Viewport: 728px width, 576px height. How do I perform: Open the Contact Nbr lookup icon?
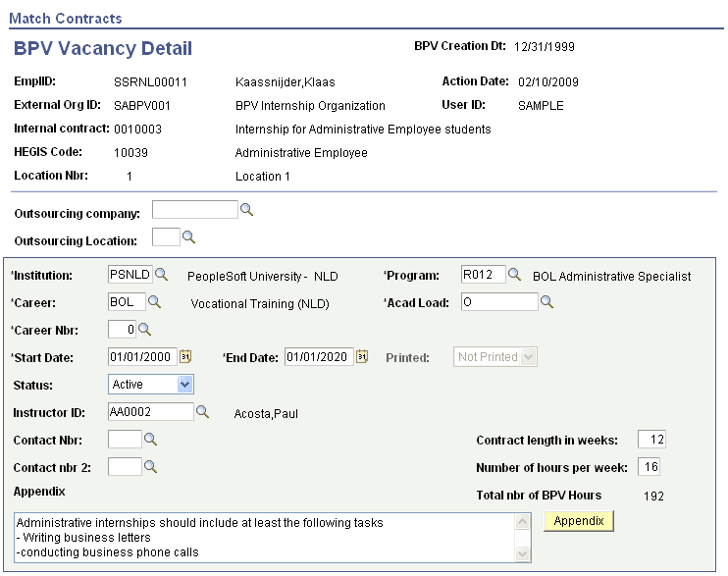pos(150,439)
